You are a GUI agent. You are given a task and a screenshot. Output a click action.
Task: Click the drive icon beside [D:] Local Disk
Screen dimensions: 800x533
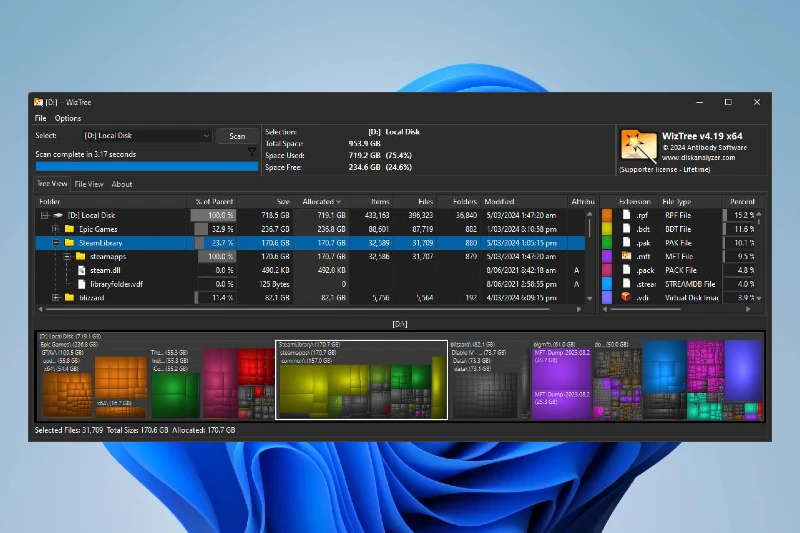(59, 215)
